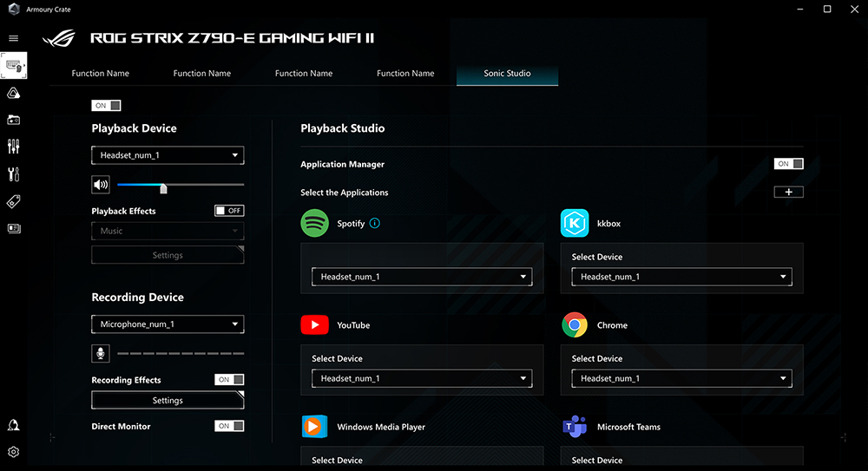Viewport: 868px width, 471px height.
Task: Click the Playback Studio heading
Action: coord(343,128)
